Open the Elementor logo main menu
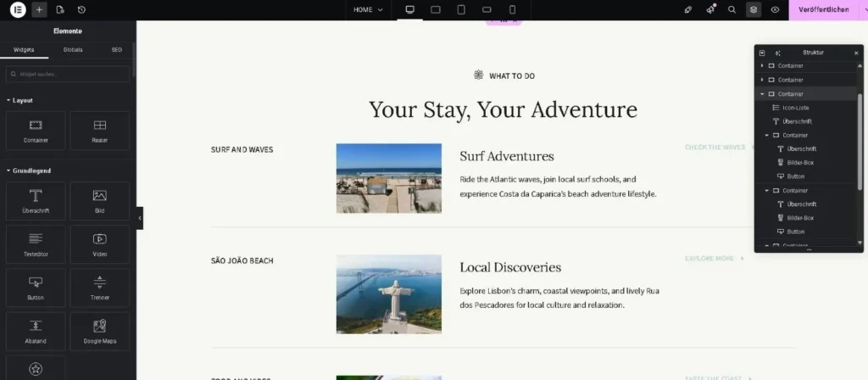 click(x=18, y=9)
